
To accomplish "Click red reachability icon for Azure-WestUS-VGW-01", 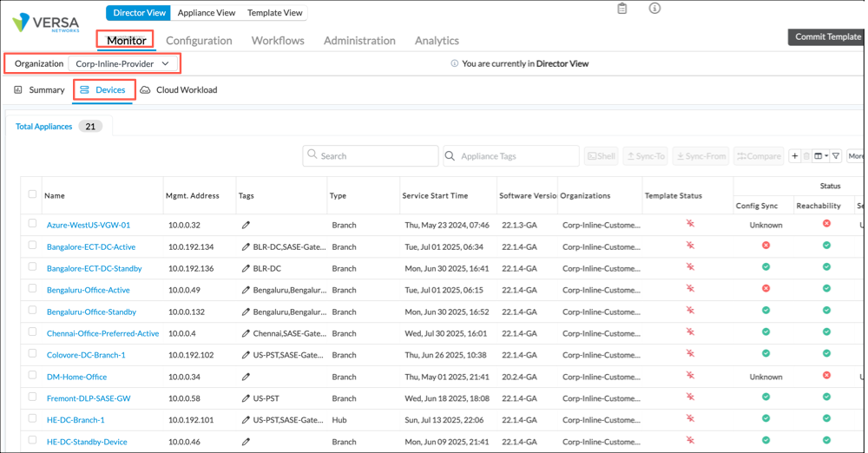I will coord(826,223).
